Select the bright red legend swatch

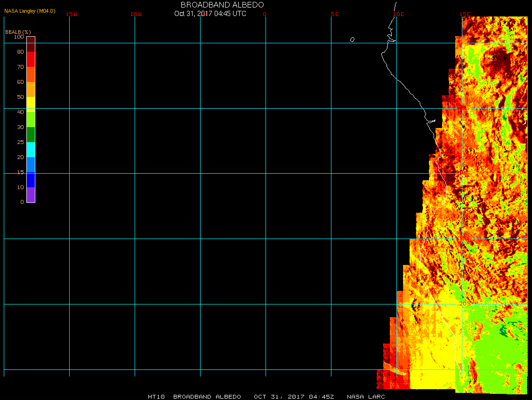click(31, 59)
